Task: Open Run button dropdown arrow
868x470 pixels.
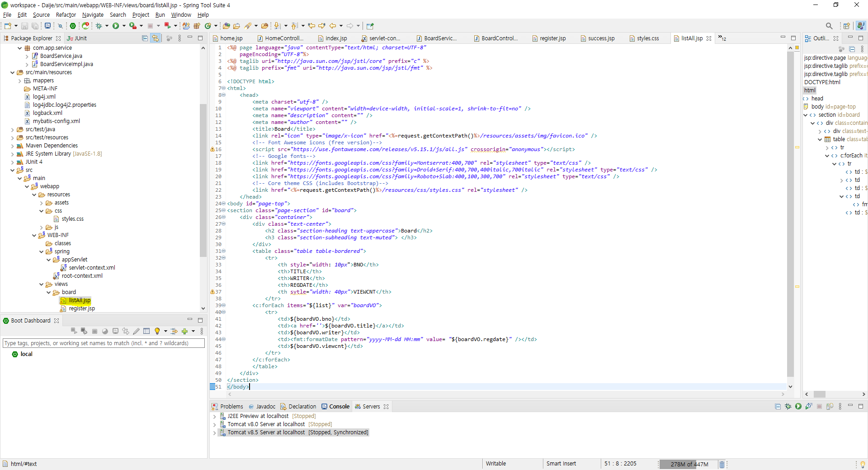Action: coord(124,26)
